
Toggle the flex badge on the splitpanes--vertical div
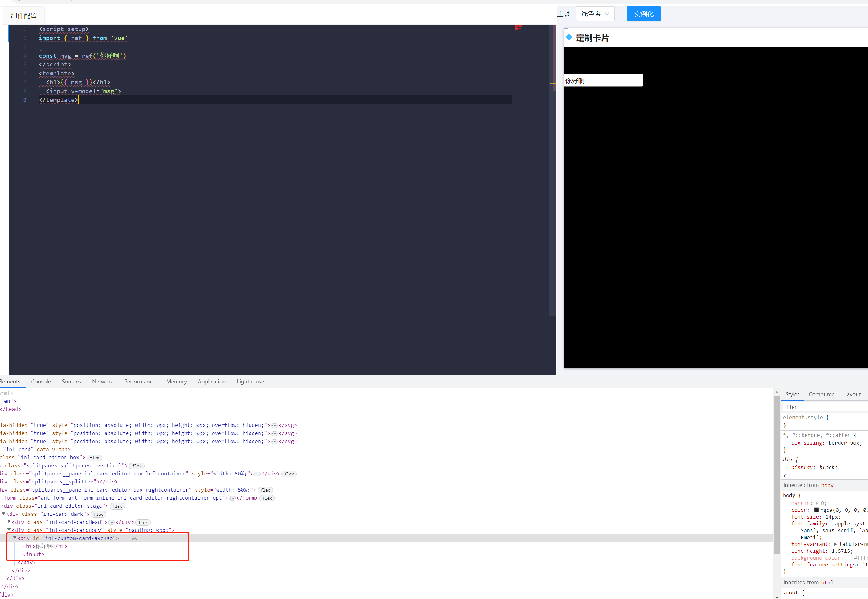(x=137, y=466)
